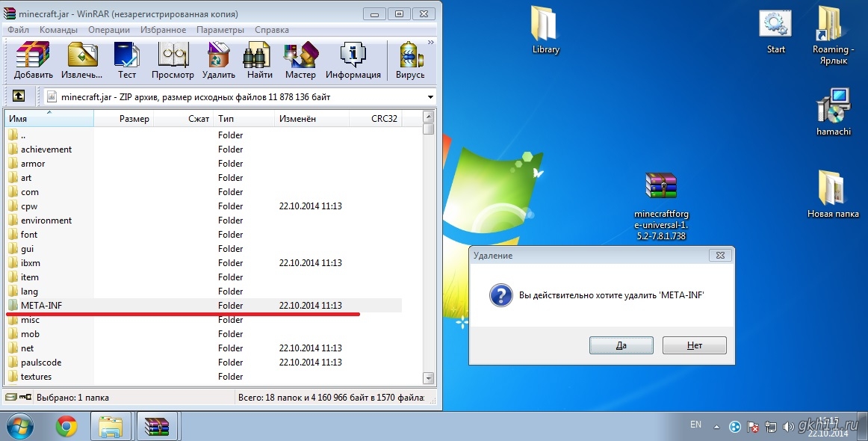Open Windows Explorer from the taskbar
Viewport: 868px width, 441px height.
[x=111, y=427]
